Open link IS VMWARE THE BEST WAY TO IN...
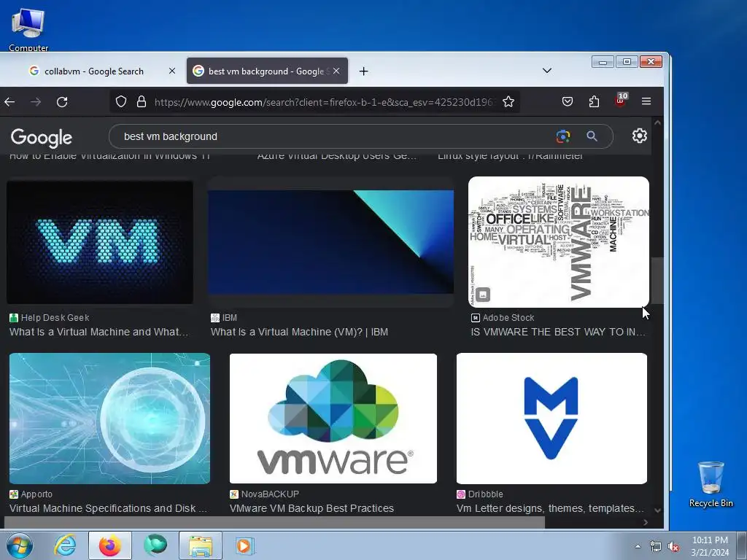This screenshot has width=747, height=560. click(x=558, y=332)
